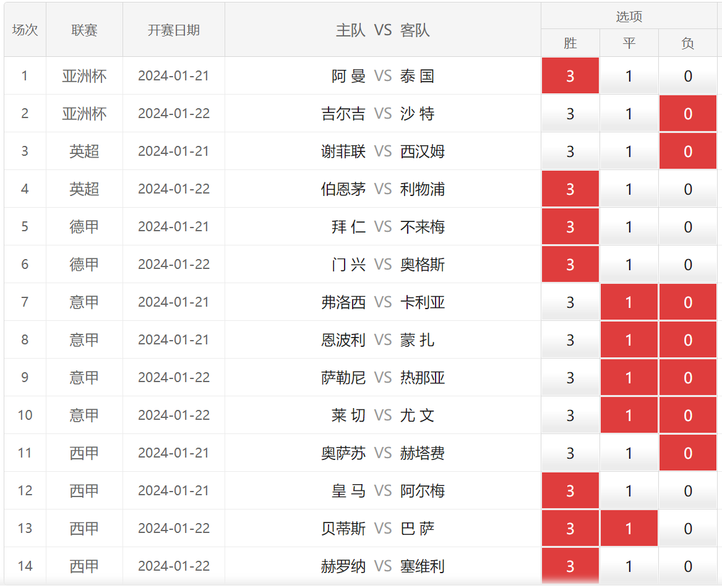Deselect draw option 1 for 贝蒂斯 VS 巴萨
722x588 pixels.
point(629,528)
